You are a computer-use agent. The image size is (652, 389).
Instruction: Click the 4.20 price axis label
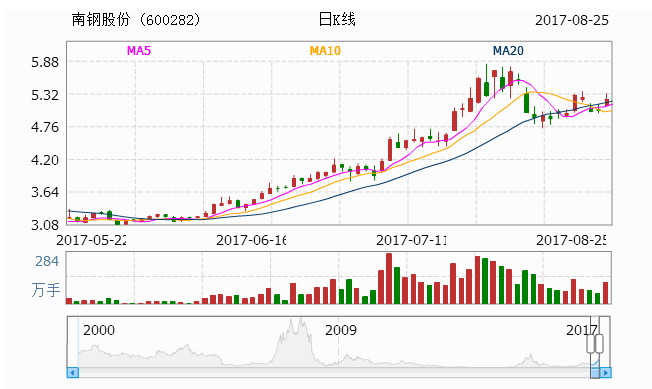tap(45, 160)
